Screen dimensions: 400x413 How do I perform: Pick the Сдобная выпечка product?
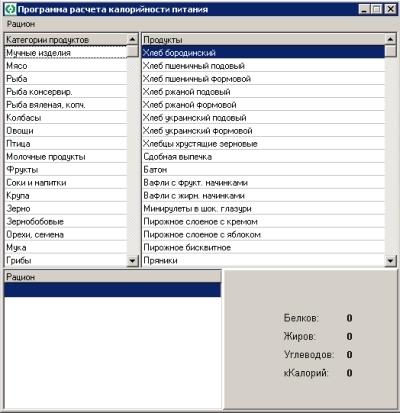pos(263,157)
